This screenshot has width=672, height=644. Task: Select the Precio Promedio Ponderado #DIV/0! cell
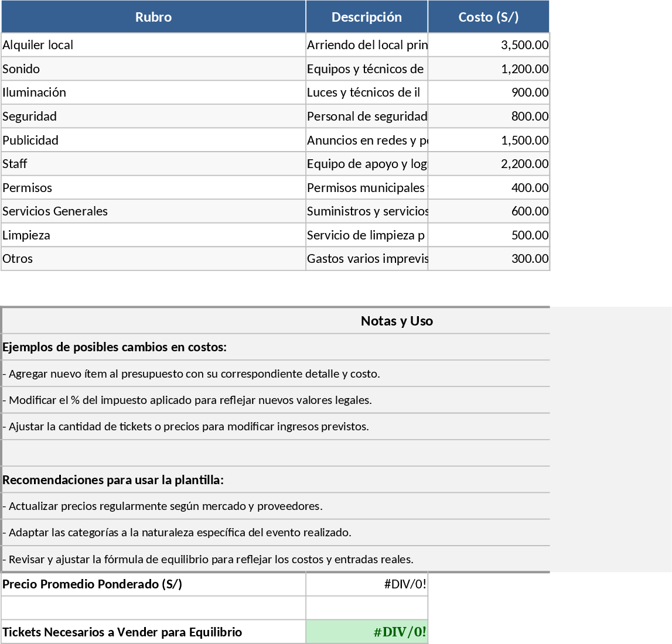[x=367, y=584]
